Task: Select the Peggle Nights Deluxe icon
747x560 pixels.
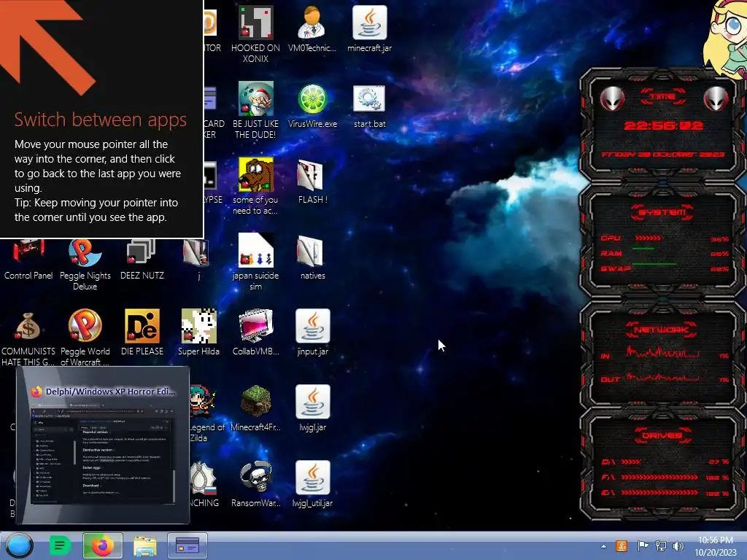Action: pos(85,252)
